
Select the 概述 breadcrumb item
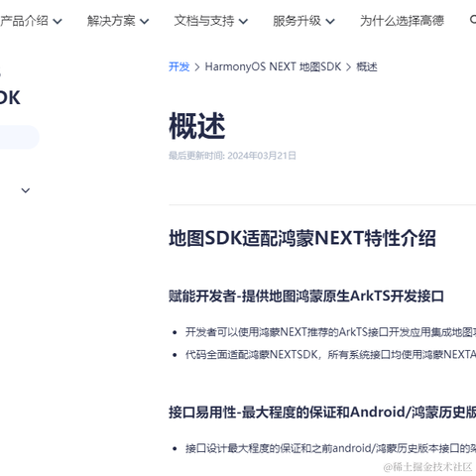(x=367, y=66)
